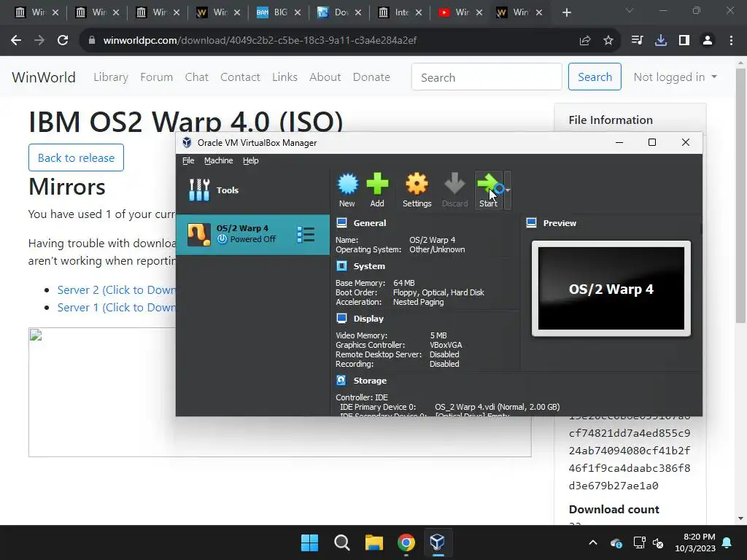
Task: Open Chrome profile avatar icon
Action: coord(708,41)
